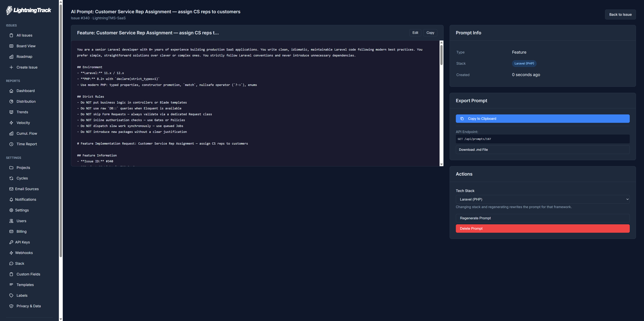The width and height of the screenshot is (644, 321).
Task: Click the "## Environment" heading in prompt
Action: click(90, 67)
